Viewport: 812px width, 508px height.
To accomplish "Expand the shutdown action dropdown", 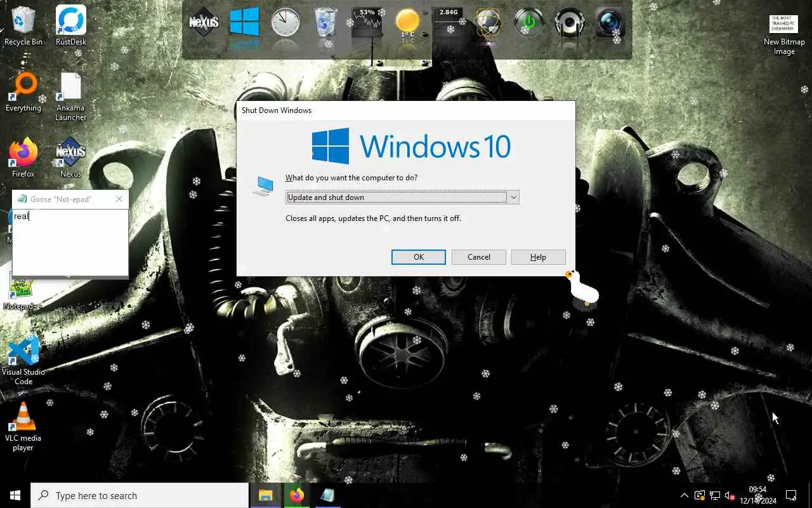I will (x=514, y=197).
